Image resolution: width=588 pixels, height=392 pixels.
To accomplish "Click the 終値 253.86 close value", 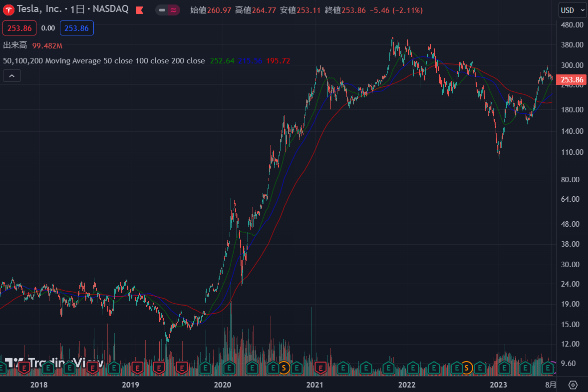I will [345, 10].
